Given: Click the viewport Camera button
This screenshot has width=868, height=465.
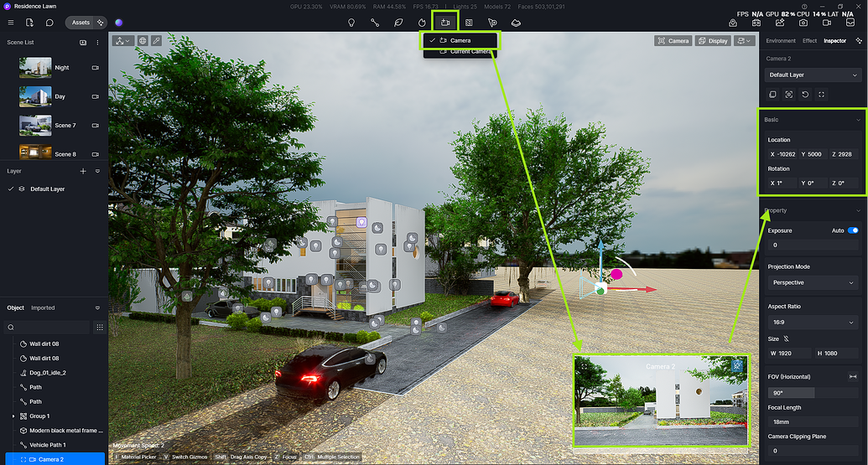Looking at the screenshot, I should (673, 41).
